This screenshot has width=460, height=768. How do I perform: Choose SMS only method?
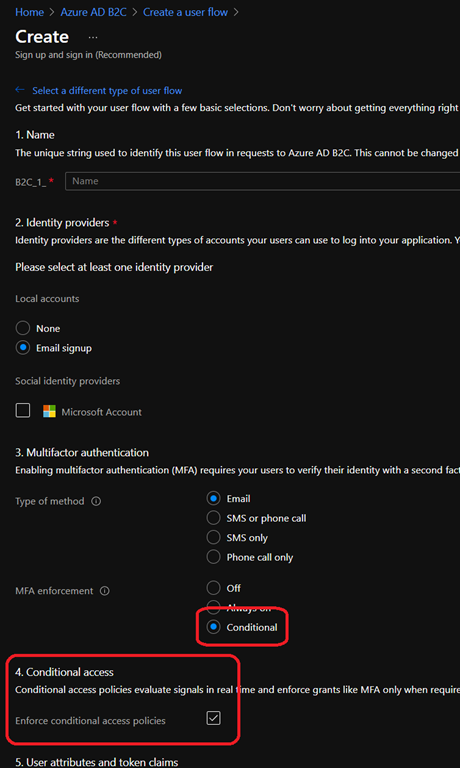(213, 537)
